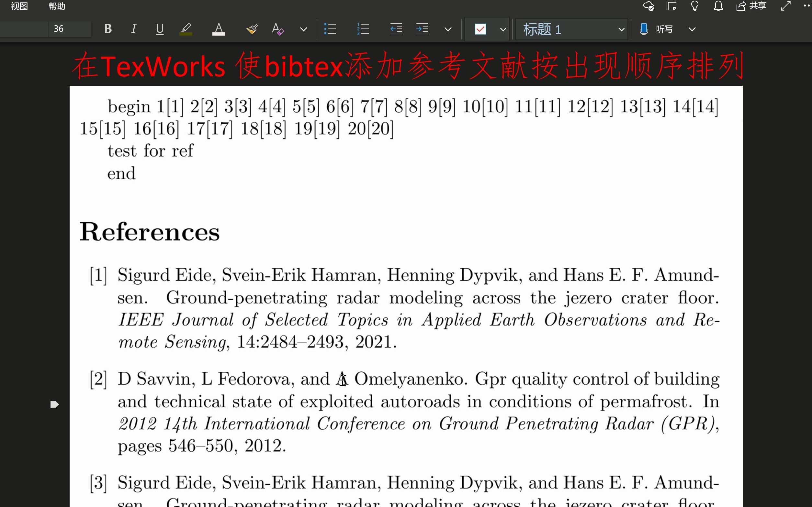Click the 共享 share button
The height and width of the screenshot is (507, 812).
tap(751, 6)
